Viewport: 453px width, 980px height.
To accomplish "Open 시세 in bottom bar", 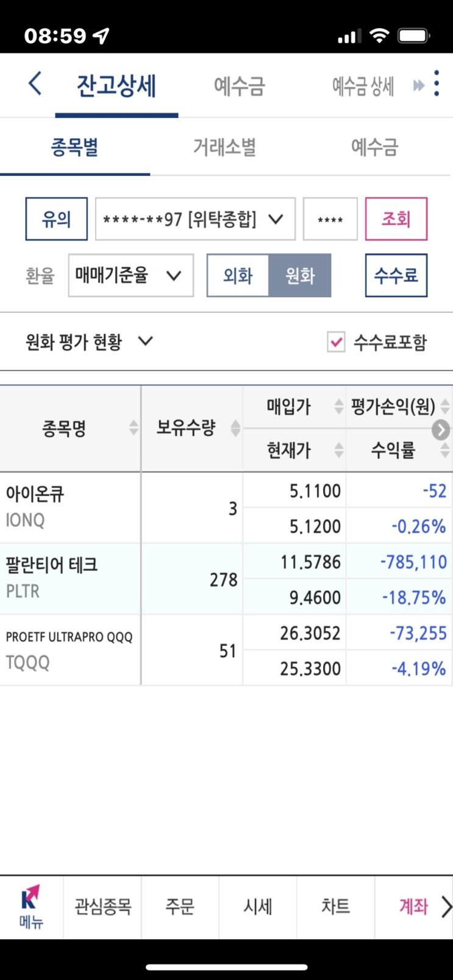I will [258, 907].
